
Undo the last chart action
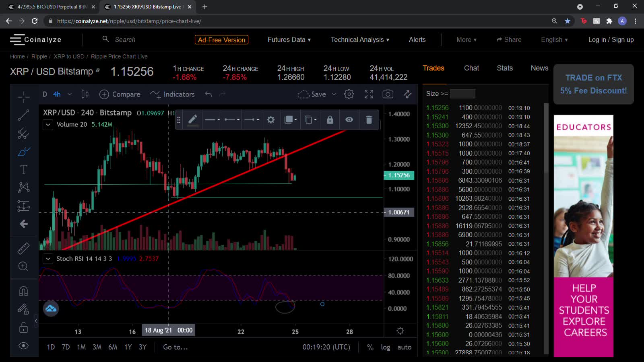click(x=208, y=94)
